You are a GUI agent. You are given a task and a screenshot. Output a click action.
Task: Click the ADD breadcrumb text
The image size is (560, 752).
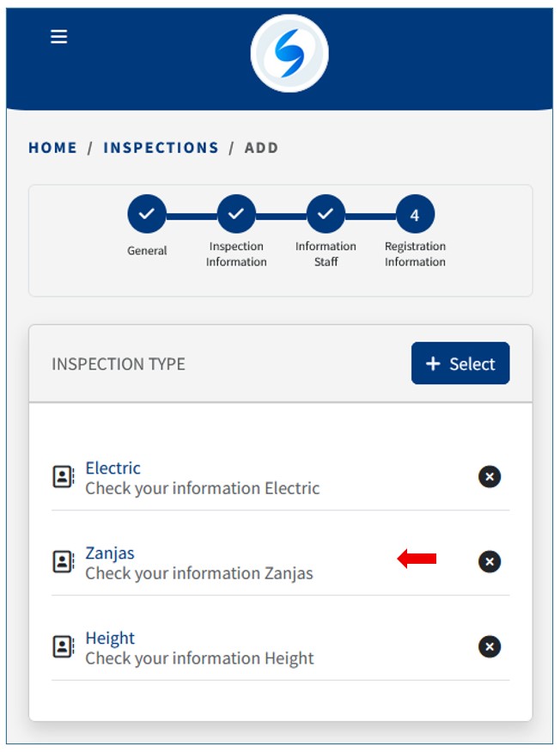261,148
